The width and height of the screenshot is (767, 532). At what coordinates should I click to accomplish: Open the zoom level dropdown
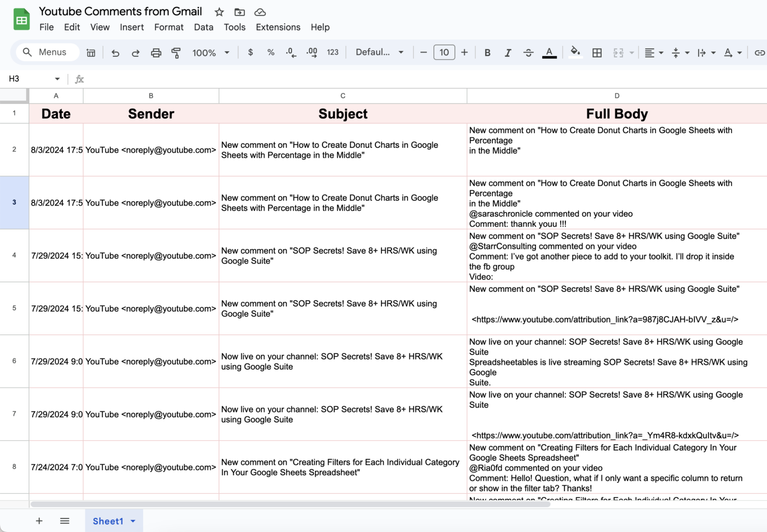(211, 52)
